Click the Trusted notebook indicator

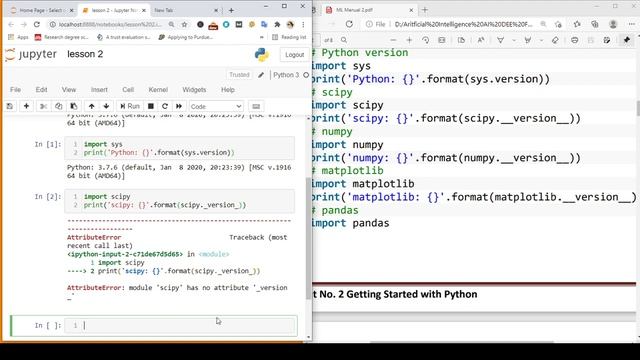pyautogui.click(x=239, y=75)
